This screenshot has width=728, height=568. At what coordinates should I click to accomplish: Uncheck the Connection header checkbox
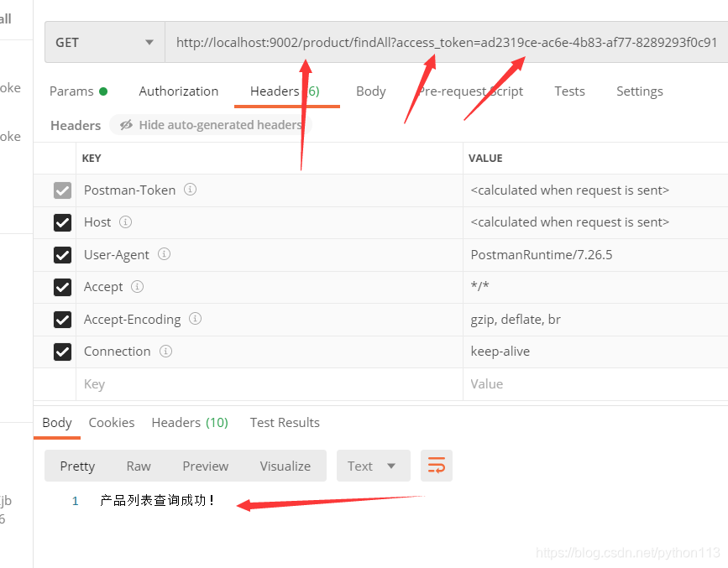click(62, 352)
